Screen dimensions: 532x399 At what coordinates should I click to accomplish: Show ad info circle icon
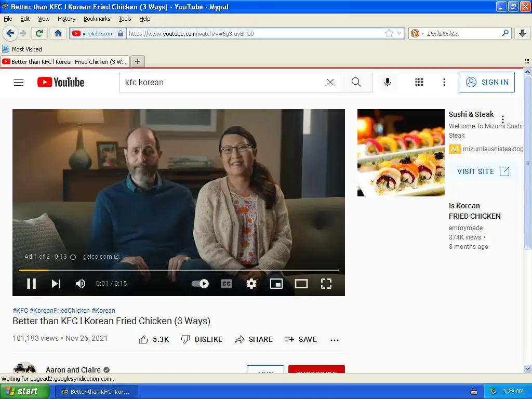pyautogui.click(x=73, y=257)
